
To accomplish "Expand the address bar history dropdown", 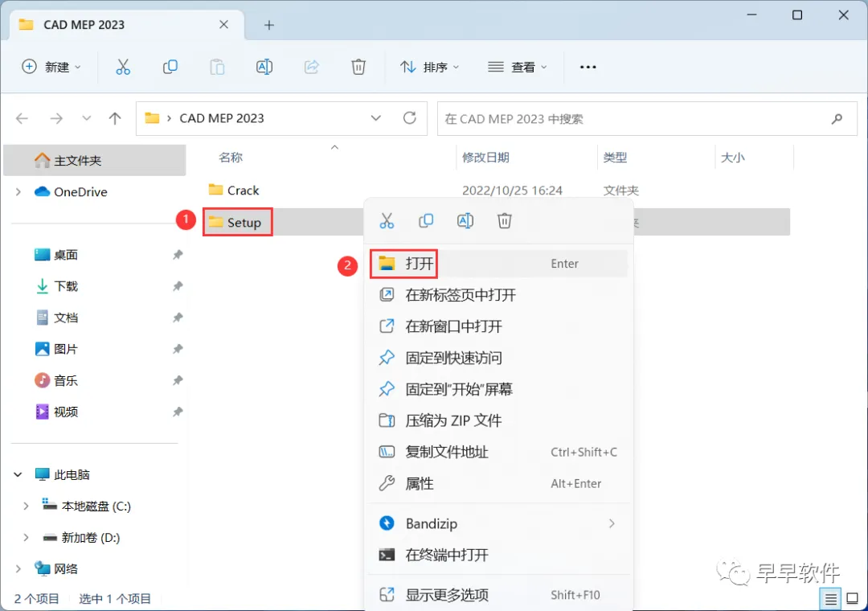I will pos(376,118).
